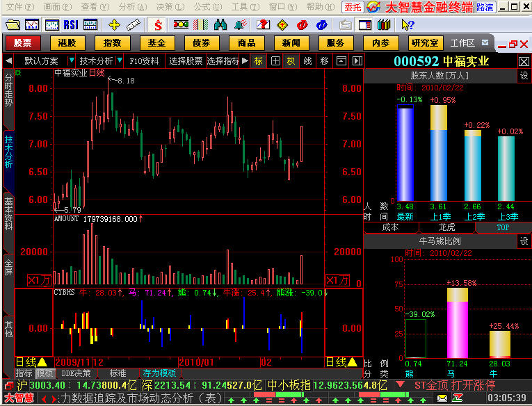The width and height of the screenshot is (532, 406).
Task: Select the yellow crosshair cursor tool
Action: [115, 24]
